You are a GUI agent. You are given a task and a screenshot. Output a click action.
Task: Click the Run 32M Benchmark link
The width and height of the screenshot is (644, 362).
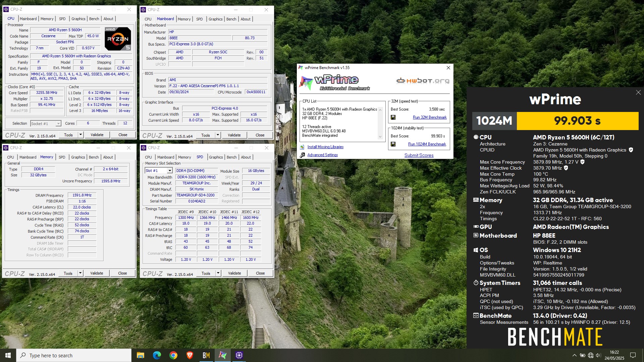point(430,117)
